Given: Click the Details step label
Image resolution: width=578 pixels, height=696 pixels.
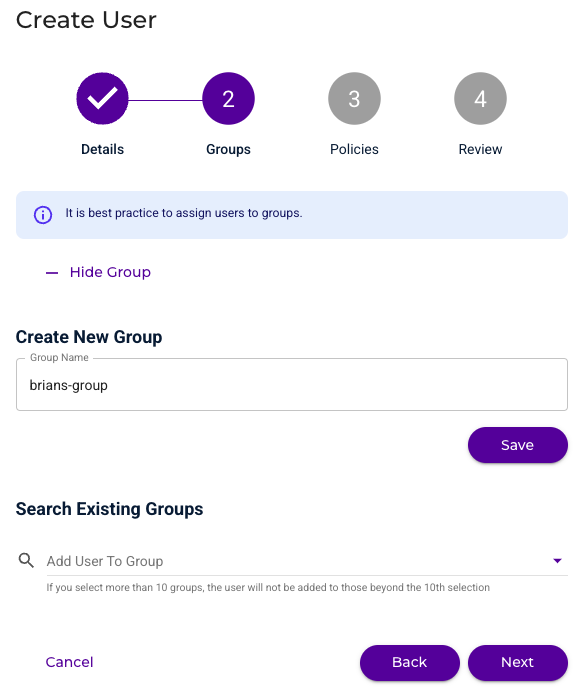Looking at the screenshot, I should coord(102,149).
